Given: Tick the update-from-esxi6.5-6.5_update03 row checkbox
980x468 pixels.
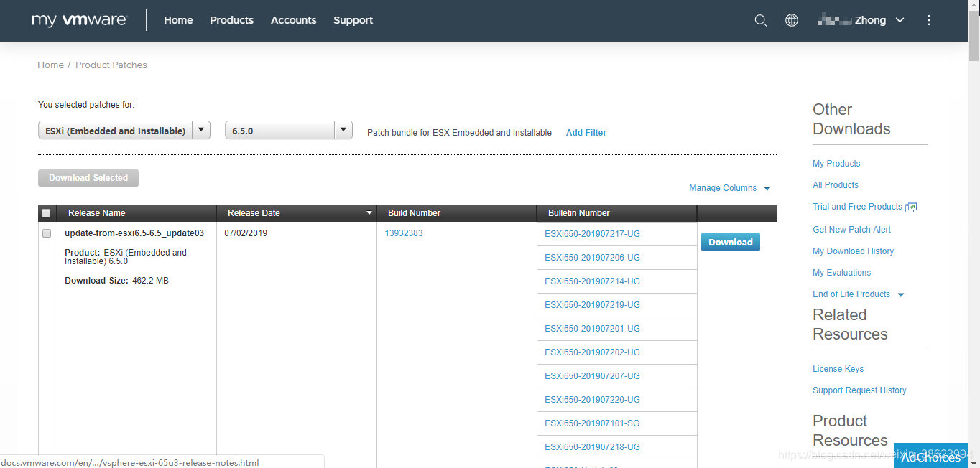Looking at the screenshot, I should 47,233.
